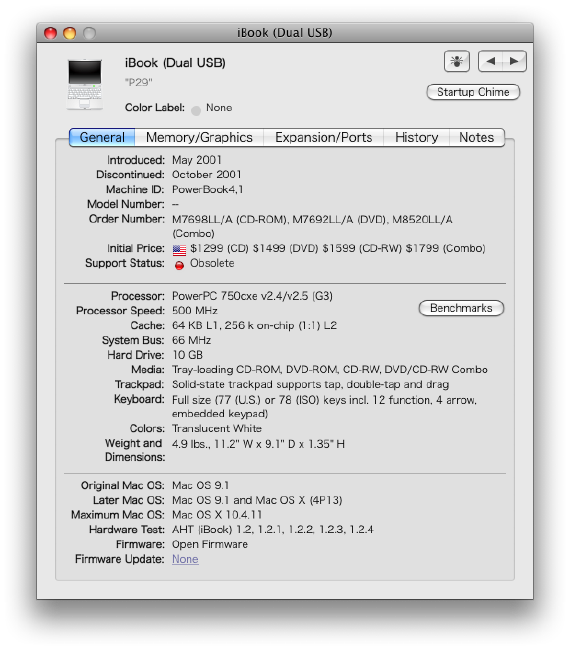Click the Original Mac OS 9.1 value

click(x=200, y=485)
